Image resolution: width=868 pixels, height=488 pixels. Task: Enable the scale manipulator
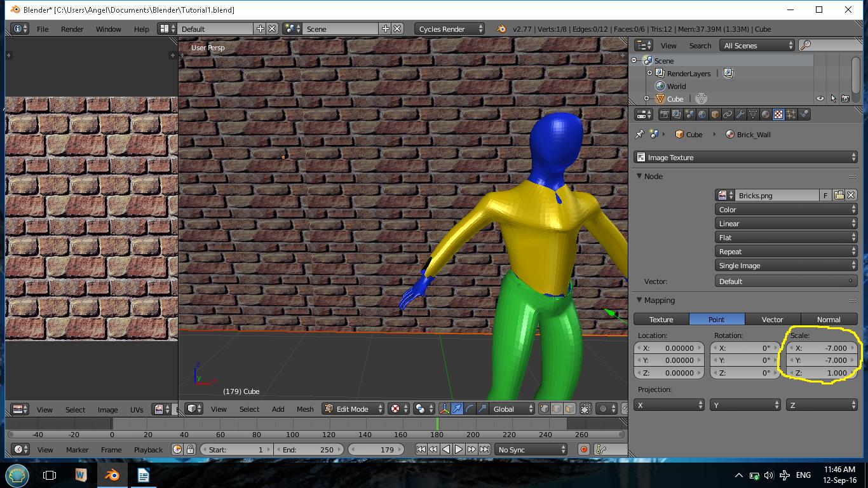pyautogui.click(x=482, y=409)
